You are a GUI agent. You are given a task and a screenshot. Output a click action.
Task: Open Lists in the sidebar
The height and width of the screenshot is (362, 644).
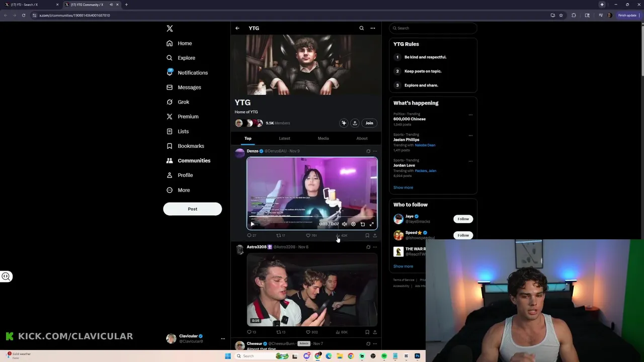pyautogui.click(x=177, y=131)
